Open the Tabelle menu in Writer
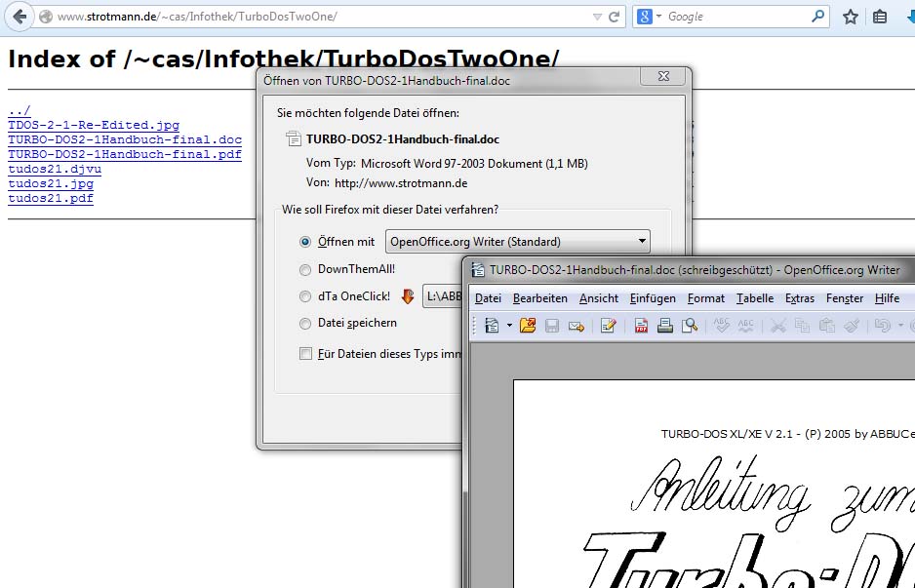The width and height of the screenshot is (915, 588). (x=755, y=298)
